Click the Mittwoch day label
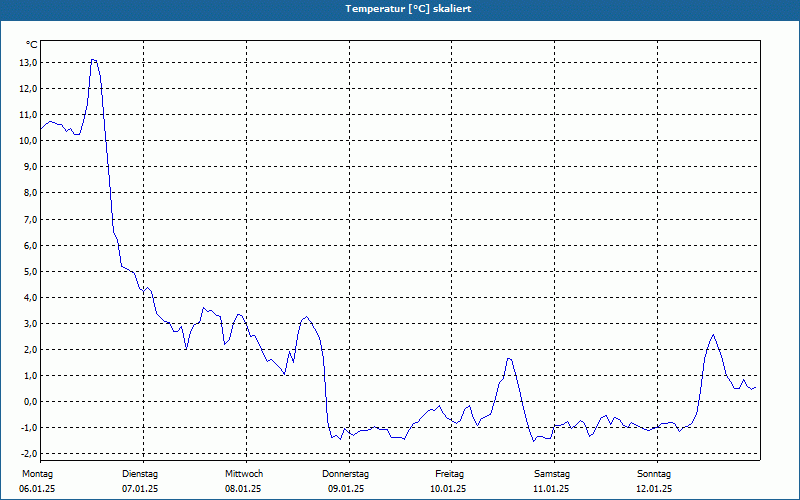Screen dimensions: 800x500 click(244, 473)
